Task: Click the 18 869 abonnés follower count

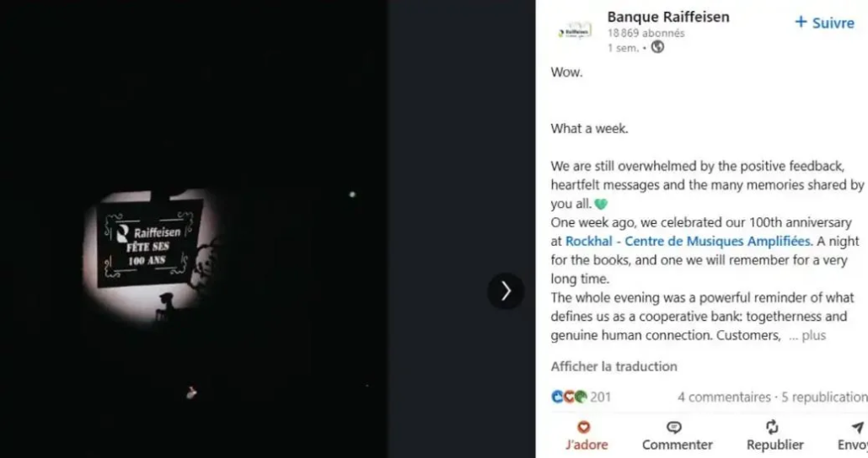Action: [x=646, y=34]
